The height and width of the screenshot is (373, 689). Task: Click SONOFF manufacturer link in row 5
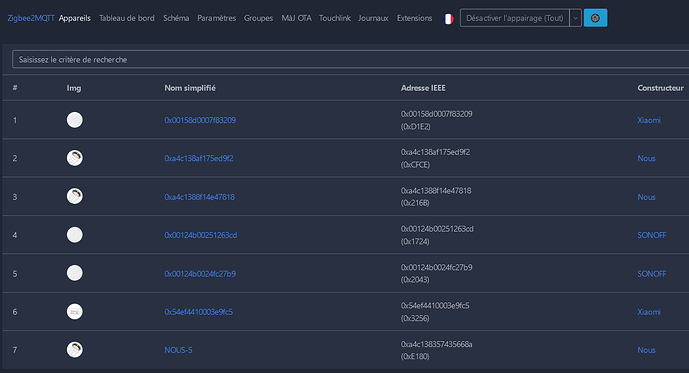point(652,274)
